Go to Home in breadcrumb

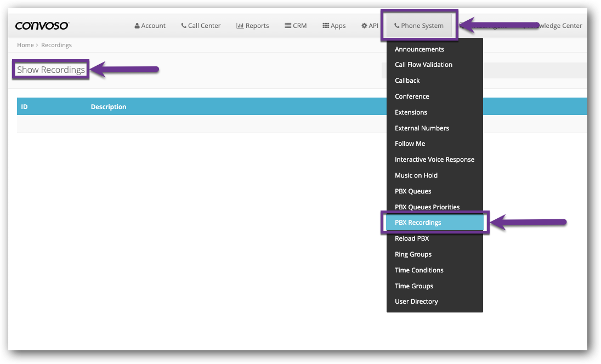click(x=25, y=45)
